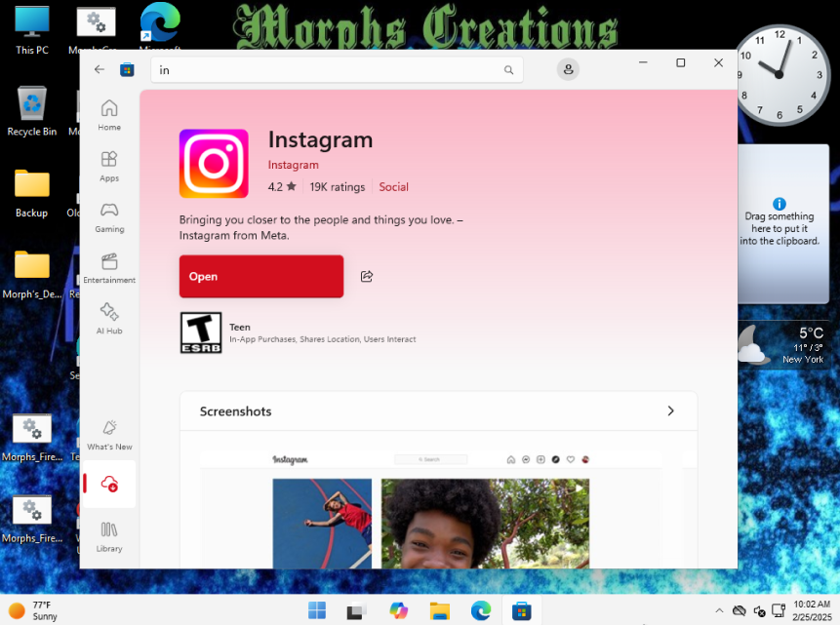The width and height of the screenshot is (840, 625).
Task: Open the user profile account icon
Action: [x=568, y=69]
